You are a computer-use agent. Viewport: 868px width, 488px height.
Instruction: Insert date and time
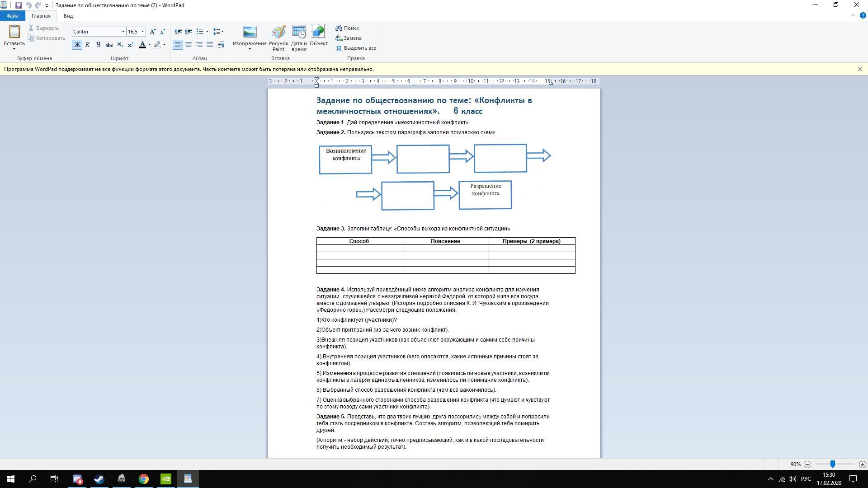point(299,38)
